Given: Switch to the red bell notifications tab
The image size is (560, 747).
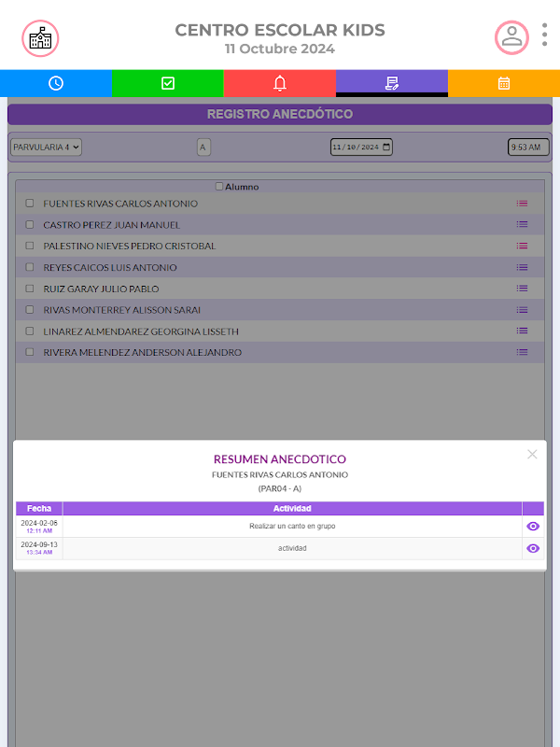Looking at the screenshot, I should click(x=279, y=83).
